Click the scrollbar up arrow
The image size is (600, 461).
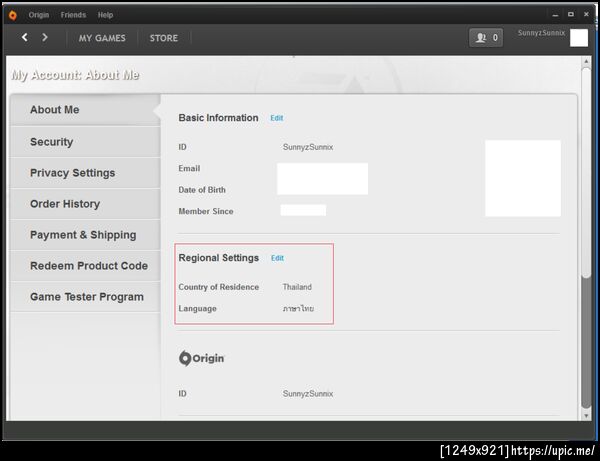586,61
